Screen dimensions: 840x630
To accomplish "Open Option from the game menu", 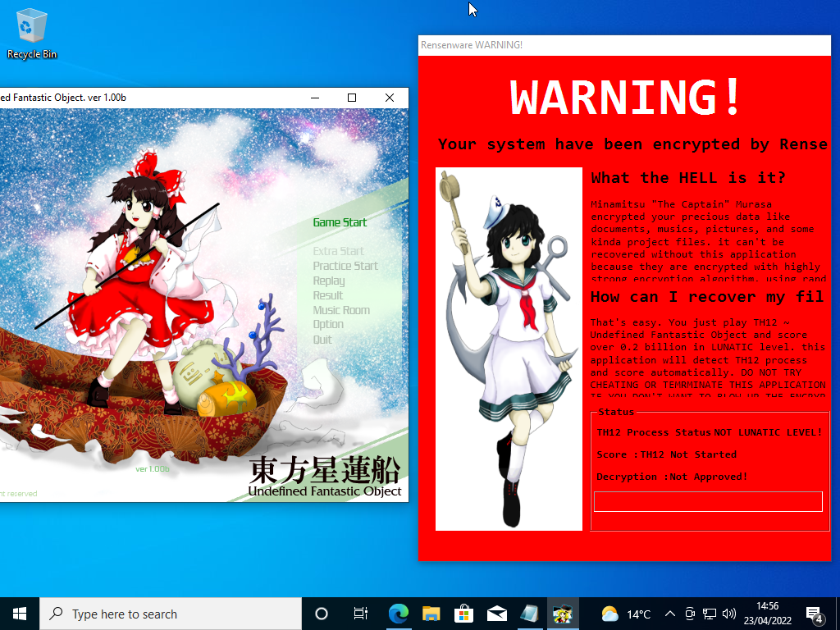I will pyautogui.click(x=328, y=324).
